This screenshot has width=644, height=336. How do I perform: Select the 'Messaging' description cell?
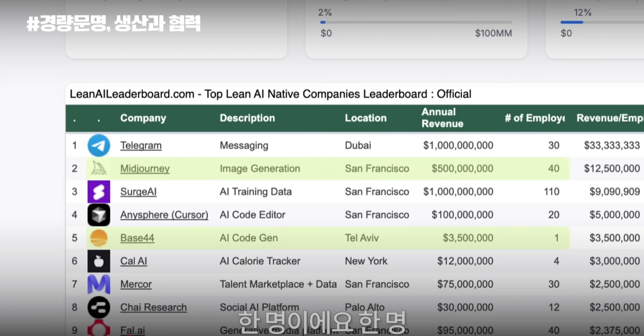[244, 145]
